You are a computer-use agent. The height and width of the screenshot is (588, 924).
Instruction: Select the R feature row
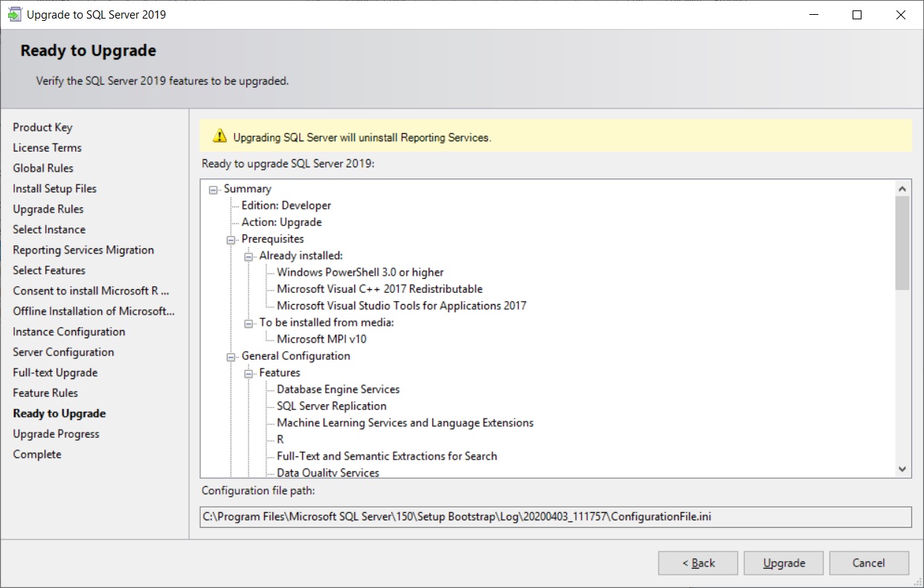pyautogui.click(x=280, y=439)
